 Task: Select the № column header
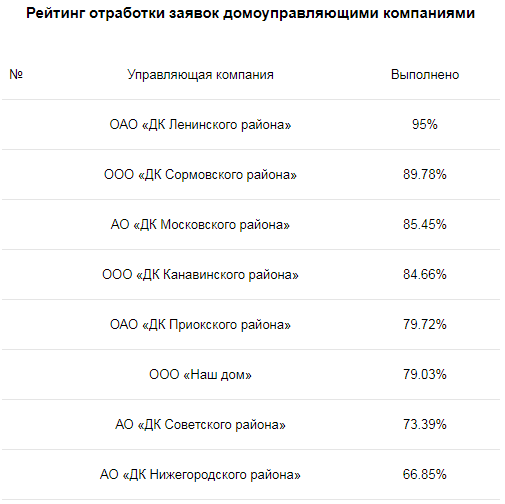tap(16, 74)
